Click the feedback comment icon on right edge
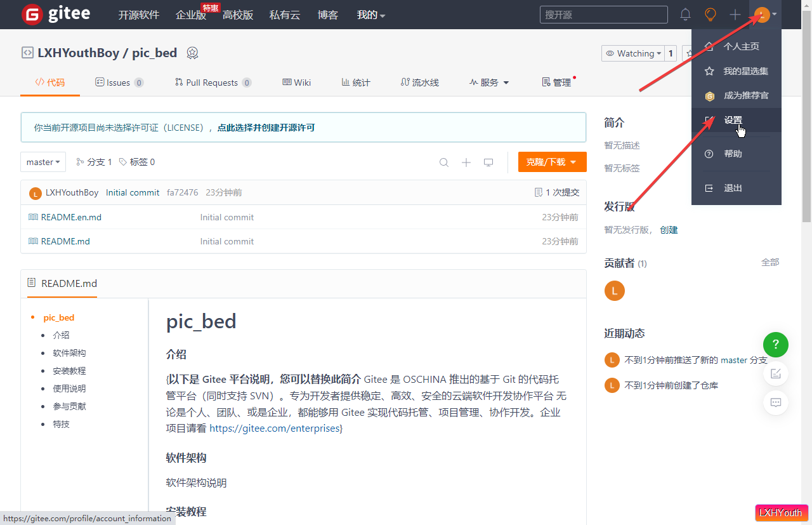Image resolution: width=812 pixels, height=525 pixels. [x=776, y=402]
